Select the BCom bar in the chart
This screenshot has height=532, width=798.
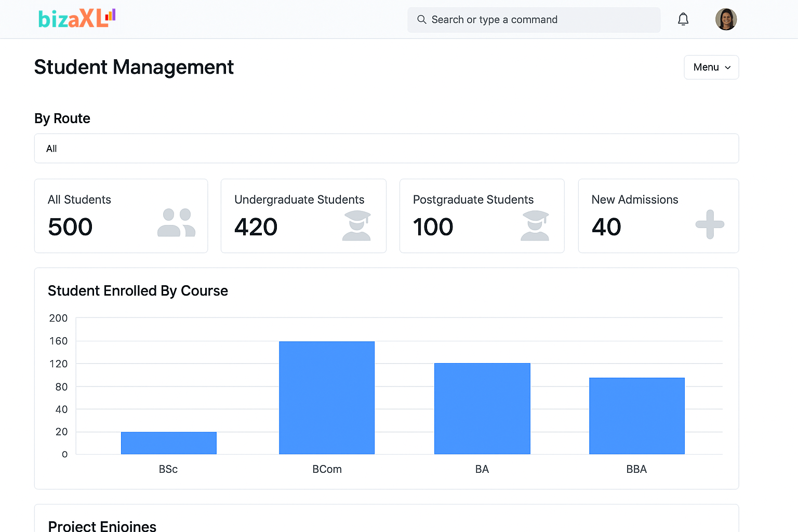(327, 397)
